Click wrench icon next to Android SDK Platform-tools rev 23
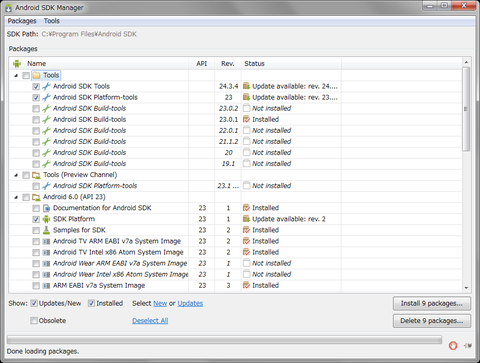The image size is (480, 363). [x=46, y=97]
